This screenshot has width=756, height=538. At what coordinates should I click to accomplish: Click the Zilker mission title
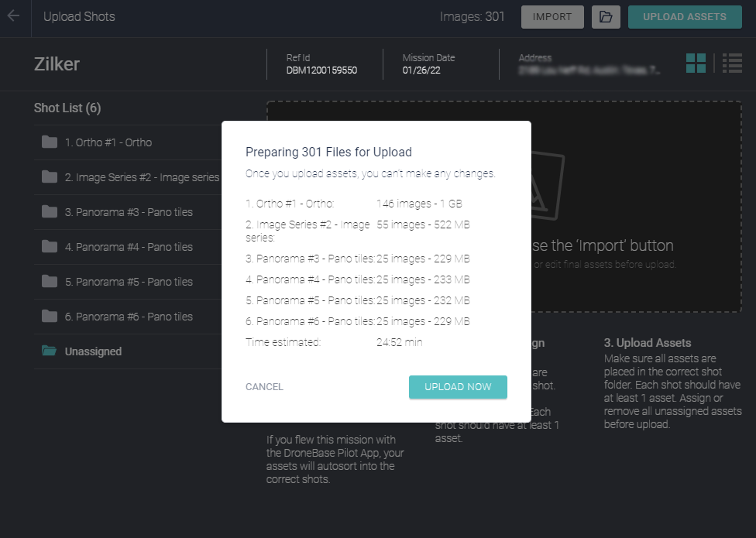[x=57, y=64]
